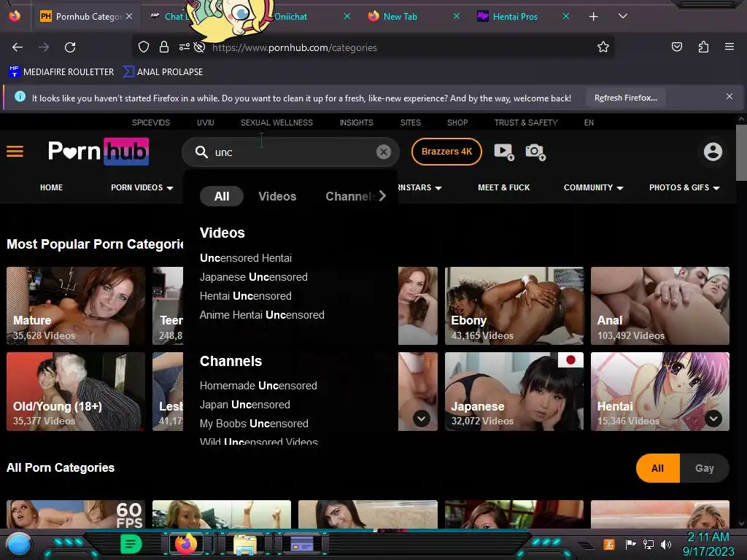Choose the Japan Uncensored channel suggestion
Image resolution: width=747 pixels, height=560 pixels.
pos(245,404)
